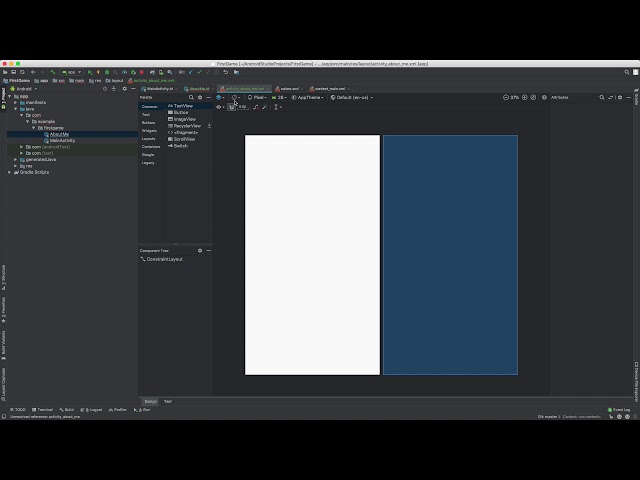
Task: Open the Logcat tool window
Action: click(91, 410)
